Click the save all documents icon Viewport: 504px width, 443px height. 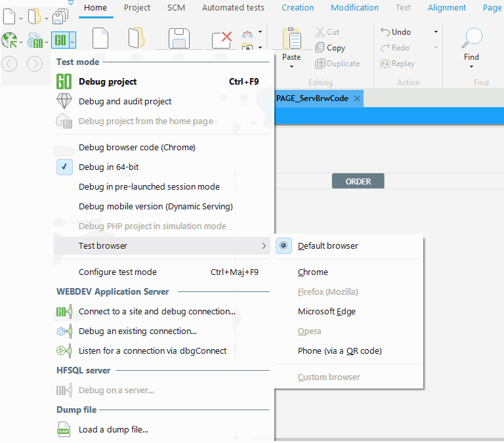click(x=60, y=16)
